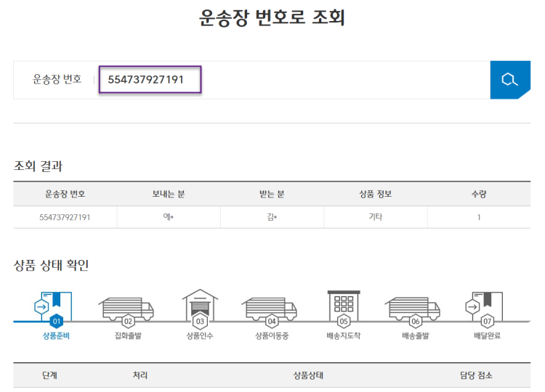Click the 상품상태 column header
This screenshot has height=392, width=545.
tap(308, 375)
